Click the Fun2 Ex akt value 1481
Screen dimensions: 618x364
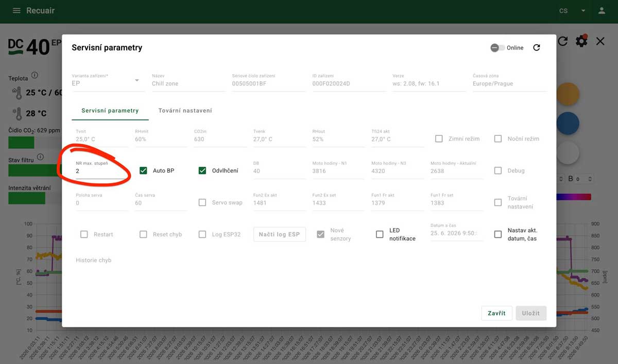click(x=260, y=203)
